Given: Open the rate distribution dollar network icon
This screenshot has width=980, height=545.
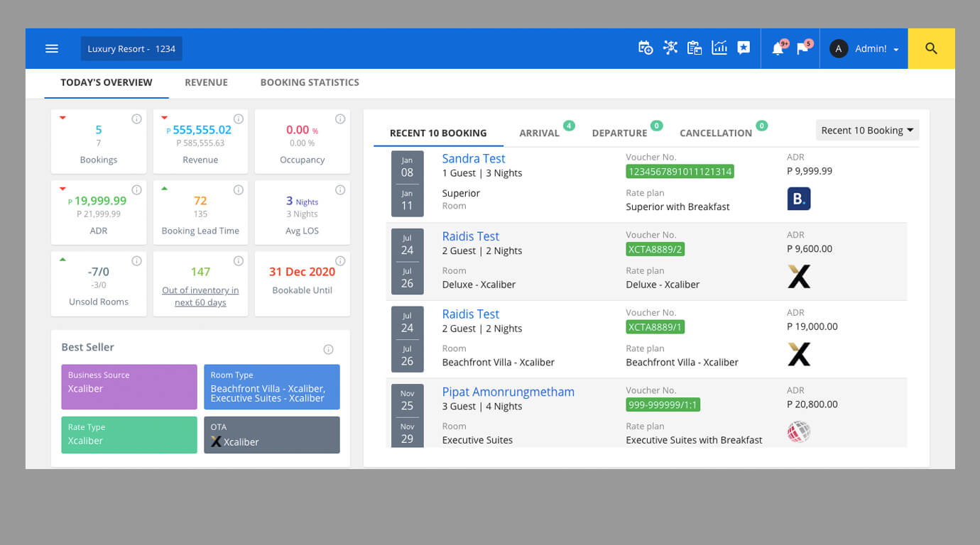Looking at the screenshot, I should tap(670, 48).
